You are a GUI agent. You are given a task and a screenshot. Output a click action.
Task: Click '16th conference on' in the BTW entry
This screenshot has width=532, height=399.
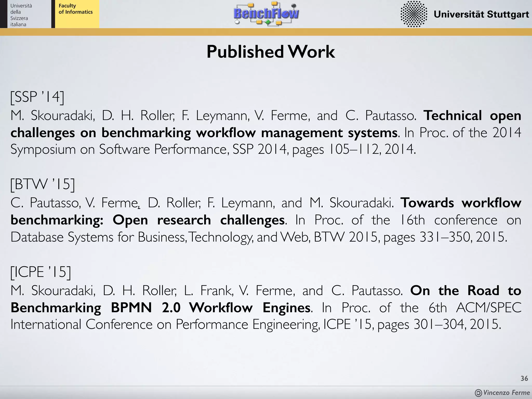point(460,220)
